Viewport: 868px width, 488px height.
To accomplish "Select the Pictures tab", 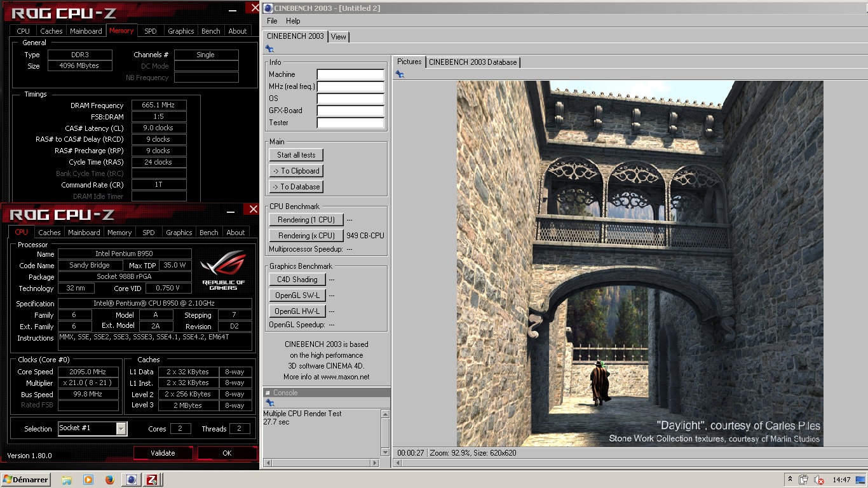I will pyautogui.click(x=409, y=62).
